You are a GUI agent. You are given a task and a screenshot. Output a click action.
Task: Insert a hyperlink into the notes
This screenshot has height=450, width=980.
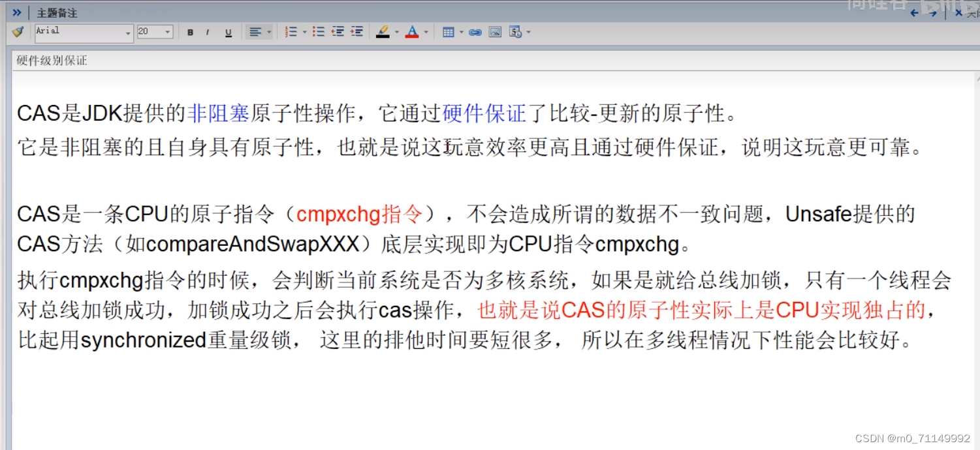pyautogui.click(x=475, y=31)
